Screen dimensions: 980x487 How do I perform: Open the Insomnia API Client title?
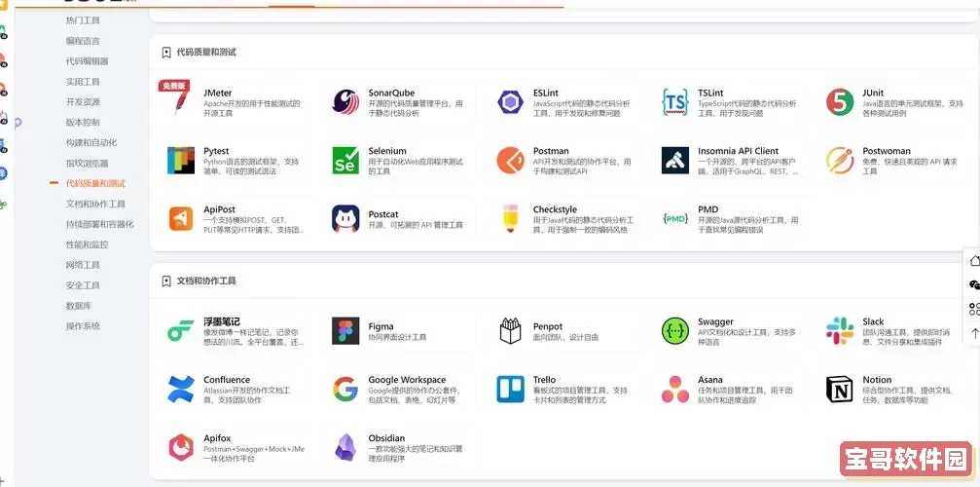[x=738, y=151]
